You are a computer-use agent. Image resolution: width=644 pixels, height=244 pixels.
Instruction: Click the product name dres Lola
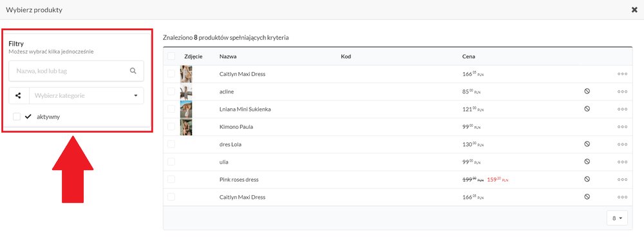(230, 145)
